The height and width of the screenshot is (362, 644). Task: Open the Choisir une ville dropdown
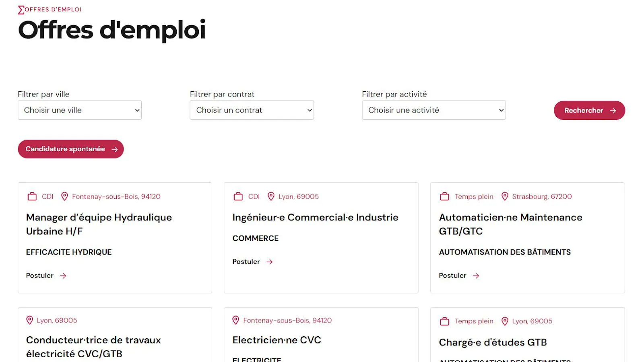tap(80, 110)
